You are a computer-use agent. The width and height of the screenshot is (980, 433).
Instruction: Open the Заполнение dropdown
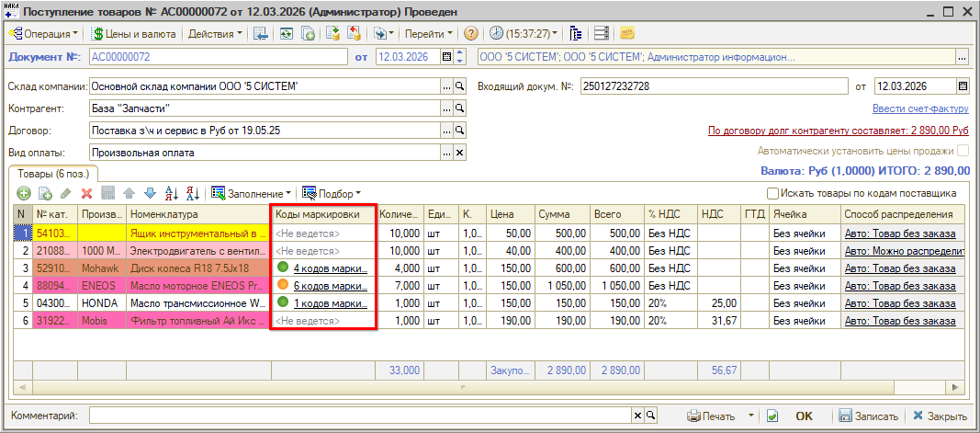click(252, 193)
